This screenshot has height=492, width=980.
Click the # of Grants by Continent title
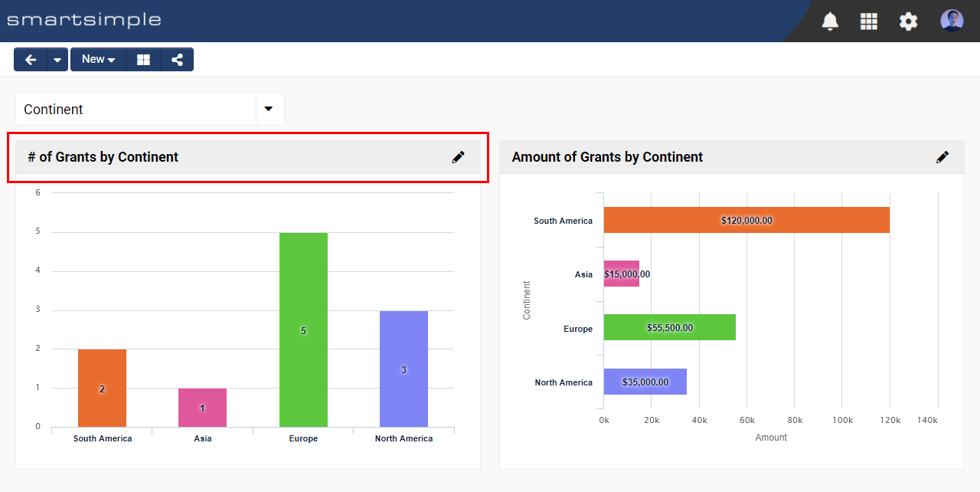tap(103, 157)
